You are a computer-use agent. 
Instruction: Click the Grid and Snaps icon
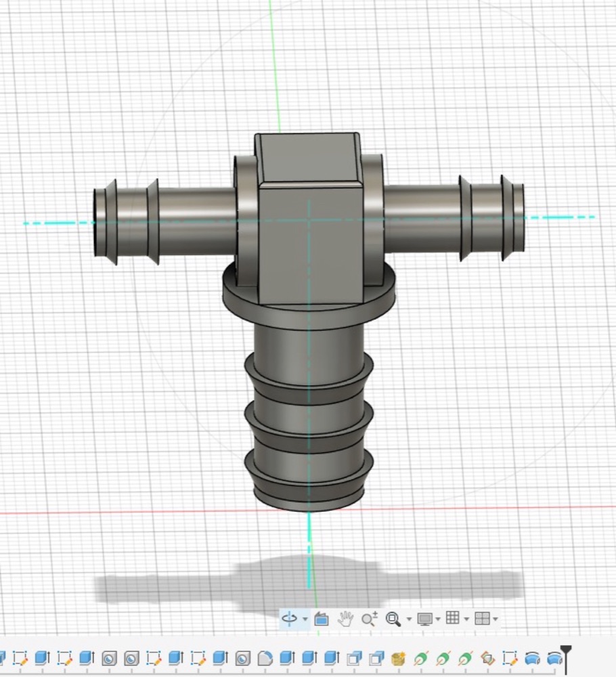click(452, 618)
